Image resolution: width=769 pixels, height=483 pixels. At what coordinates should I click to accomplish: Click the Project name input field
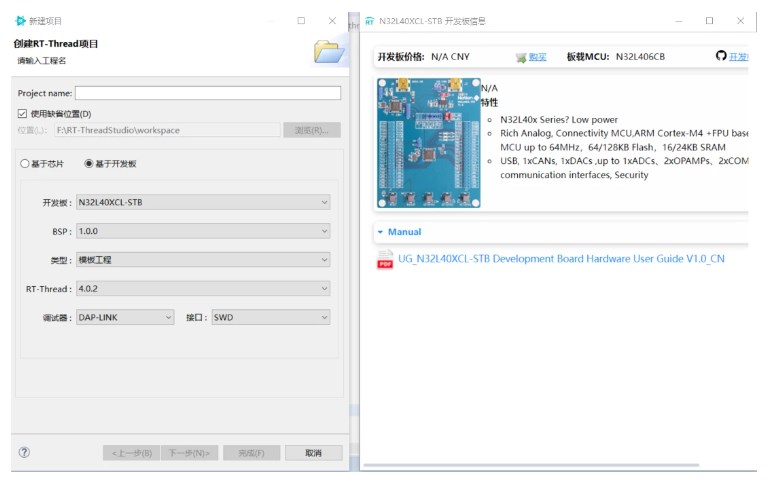tap(208, 93)
